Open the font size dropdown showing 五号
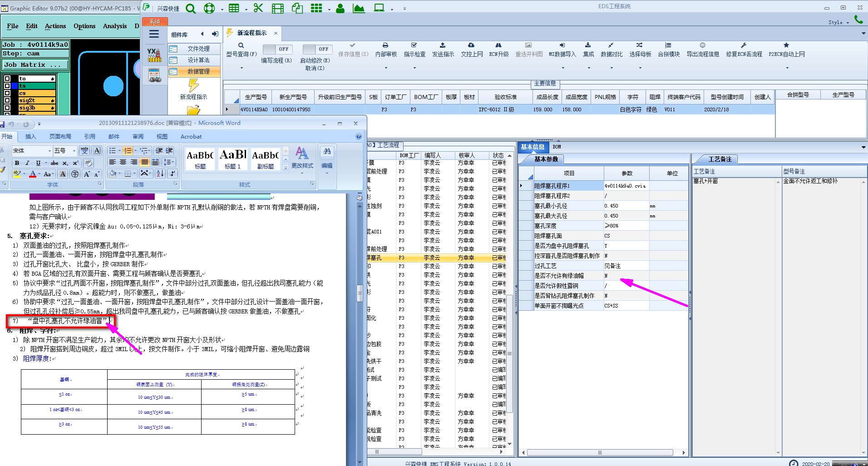 tap(74, 151)
